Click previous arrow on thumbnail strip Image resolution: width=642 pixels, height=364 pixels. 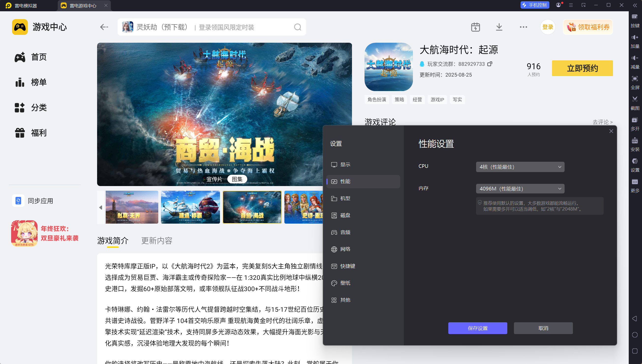[101, 207]
